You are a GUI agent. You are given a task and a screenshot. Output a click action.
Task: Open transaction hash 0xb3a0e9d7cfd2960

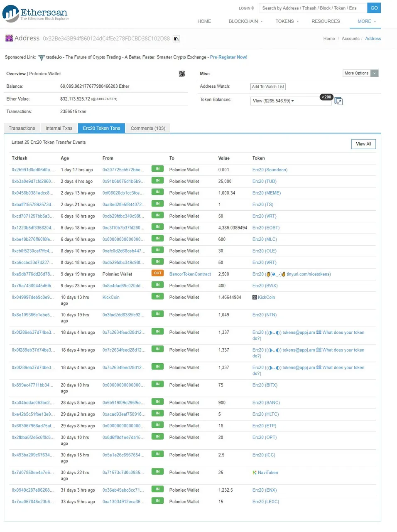point(33,182)
